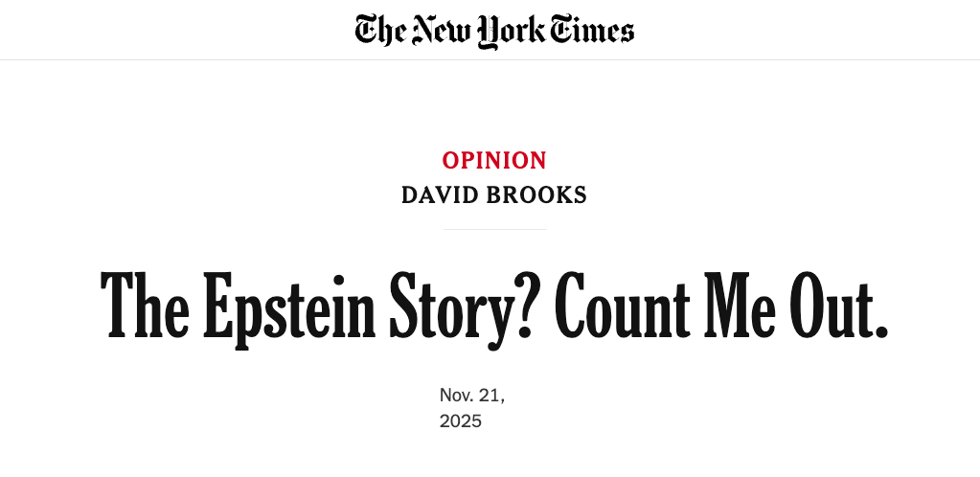Click the "Nov. 21," publication date line
Screen dimensions: 980x477
472,395
